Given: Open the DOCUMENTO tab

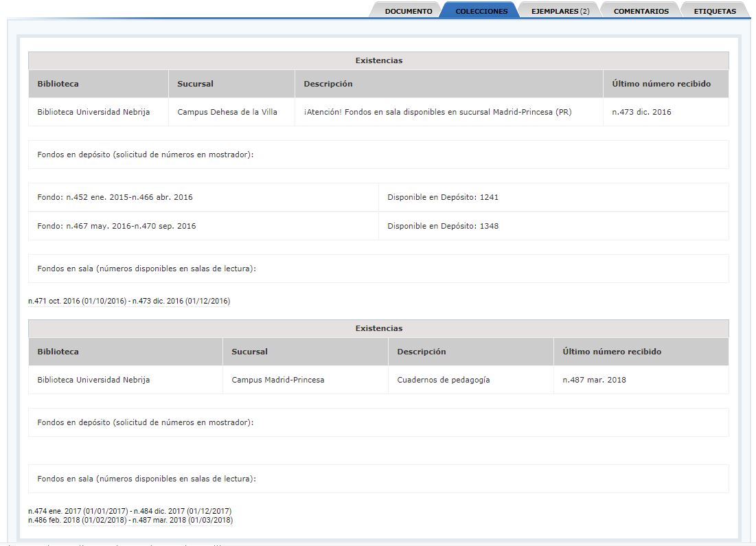Looking at the screenshot, I should [x=408, y=11].
